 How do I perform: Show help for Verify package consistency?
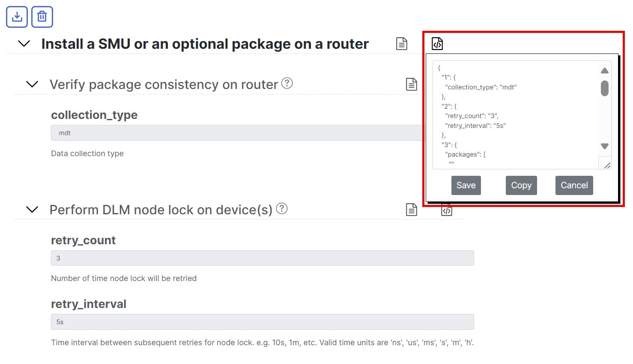pos(287,83)
